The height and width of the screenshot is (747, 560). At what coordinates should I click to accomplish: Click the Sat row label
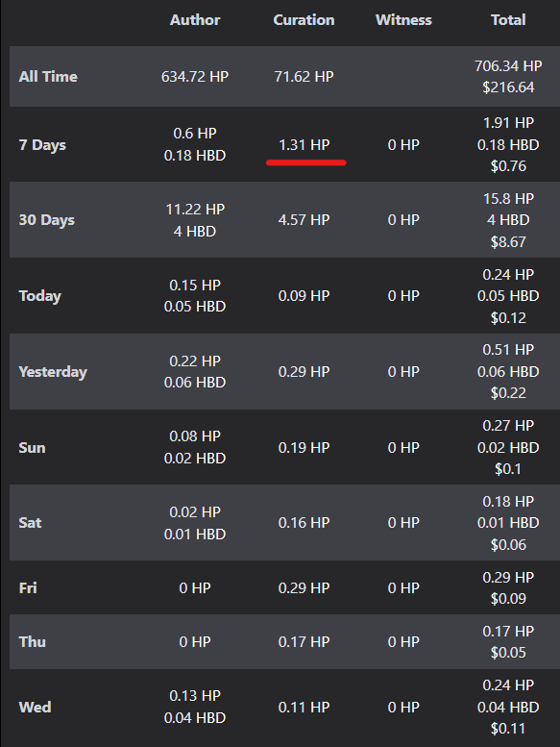(30, 523)
